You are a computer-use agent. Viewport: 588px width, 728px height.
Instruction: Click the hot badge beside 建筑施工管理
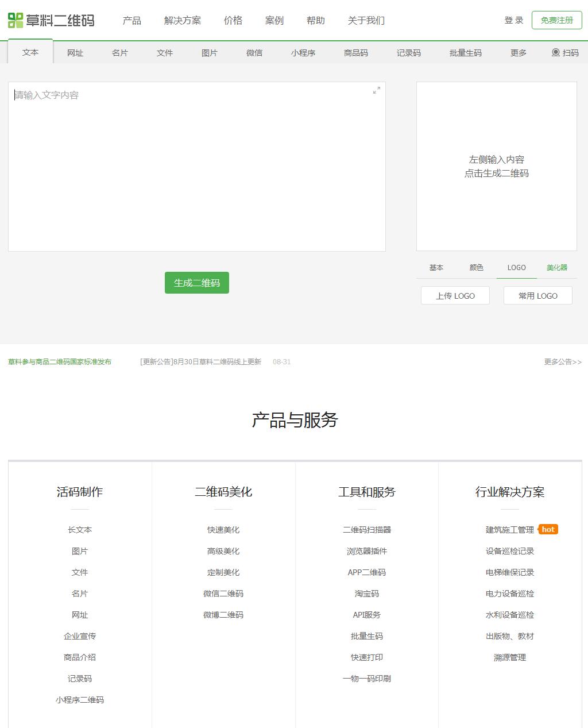click(x=547, y=529)
